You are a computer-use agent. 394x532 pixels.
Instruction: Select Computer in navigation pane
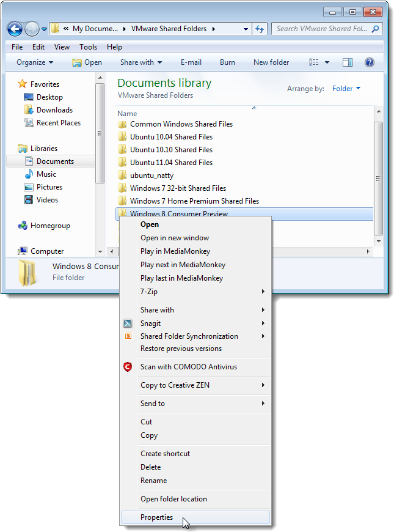pos(40,251)
